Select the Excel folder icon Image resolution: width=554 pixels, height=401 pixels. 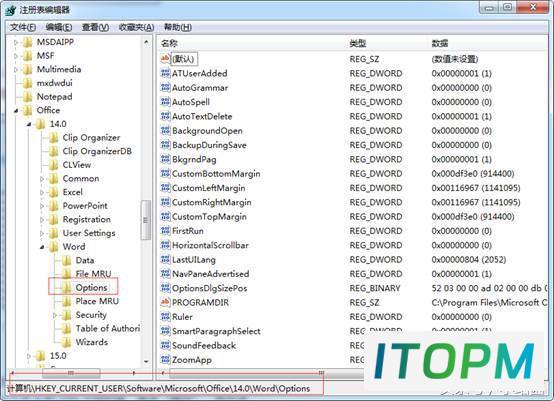pos(53,192)
